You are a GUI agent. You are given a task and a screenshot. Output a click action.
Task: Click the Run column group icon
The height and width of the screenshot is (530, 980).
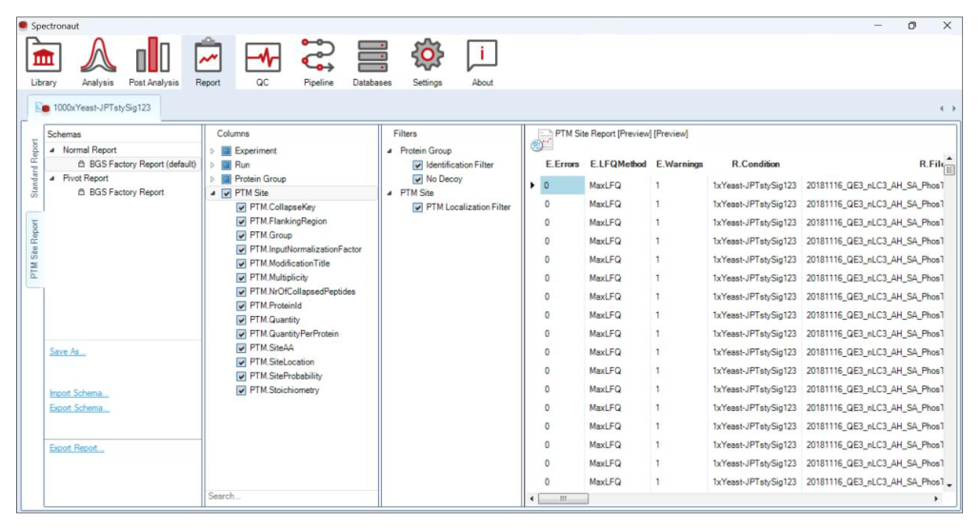click(x=227, y=165)
